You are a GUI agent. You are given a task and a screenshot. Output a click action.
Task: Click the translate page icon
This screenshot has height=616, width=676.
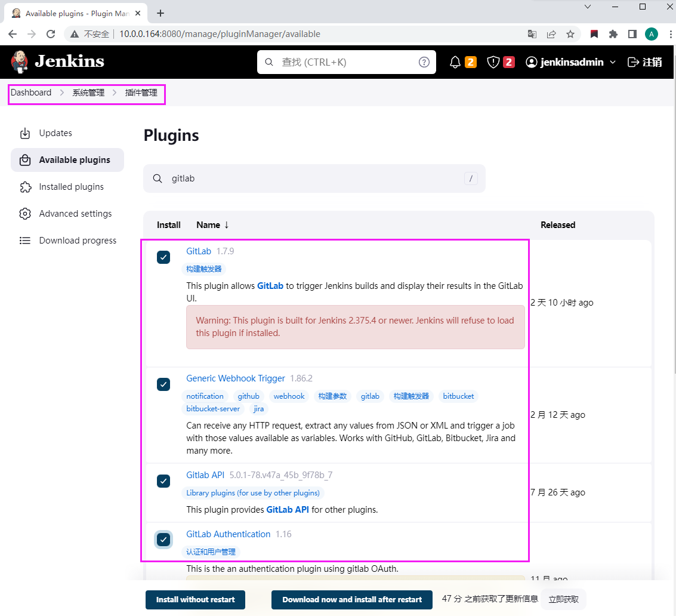(x=532, y=34)
